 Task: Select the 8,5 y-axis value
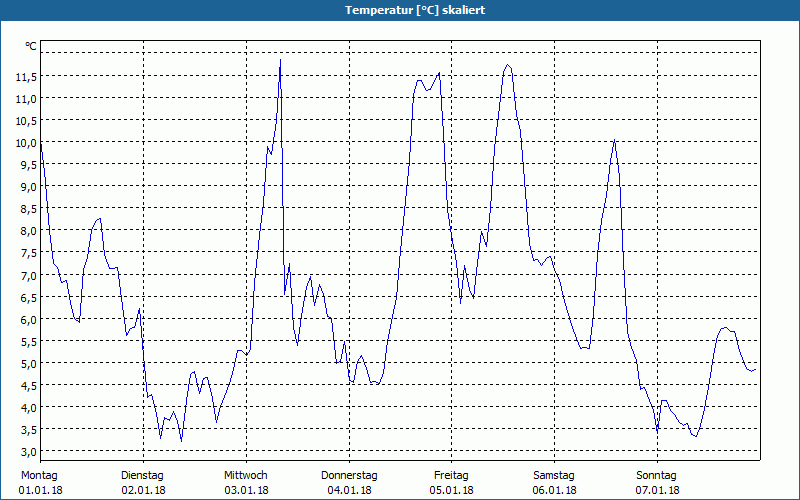point(28,209)
